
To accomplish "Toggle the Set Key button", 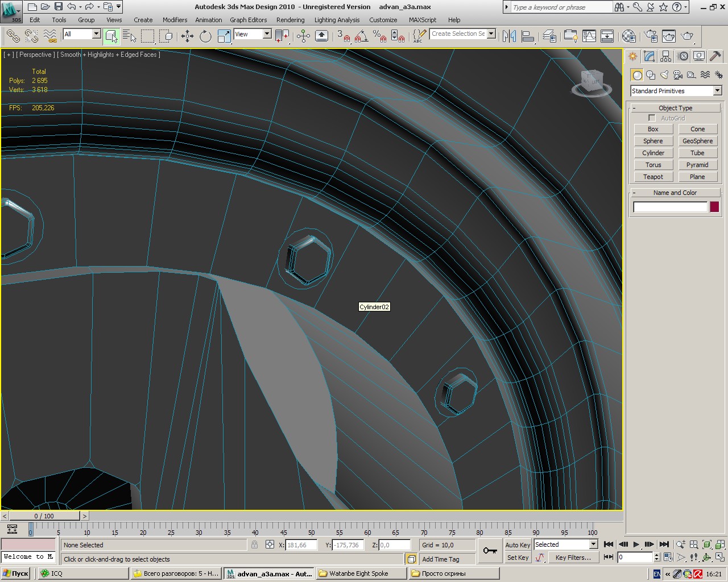I will click(518, 558).
